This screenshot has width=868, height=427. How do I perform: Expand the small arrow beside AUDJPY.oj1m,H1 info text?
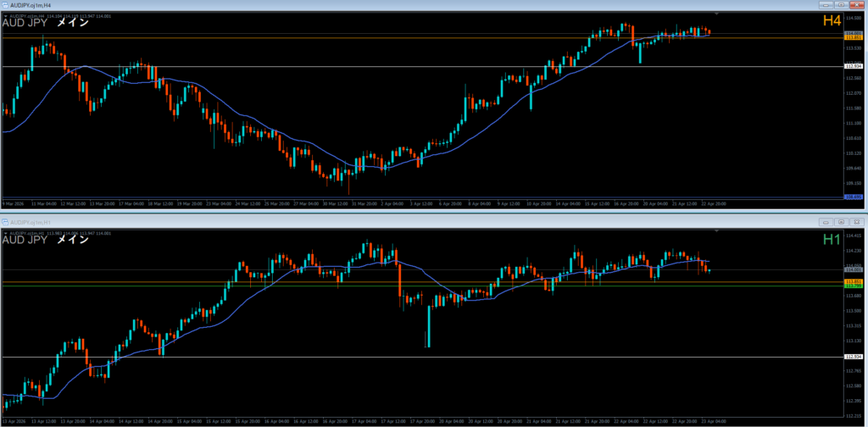(x=5, y=232)
